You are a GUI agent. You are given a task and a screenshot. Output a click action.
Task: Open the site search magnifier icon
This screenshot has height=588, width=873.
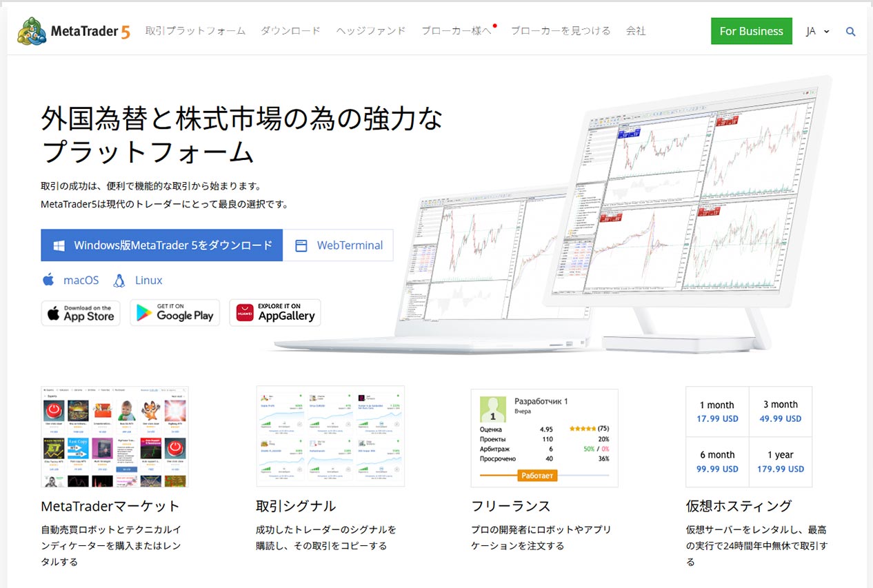[x=851, y=32]
